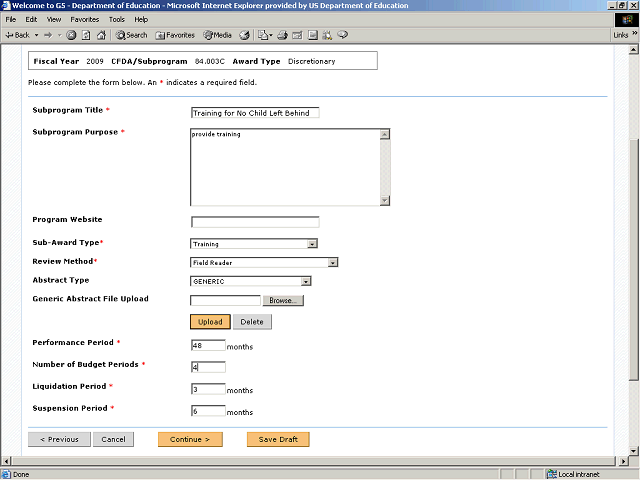Click the Subprogram Title text field
Screen dimensions: 640x480
255,113
